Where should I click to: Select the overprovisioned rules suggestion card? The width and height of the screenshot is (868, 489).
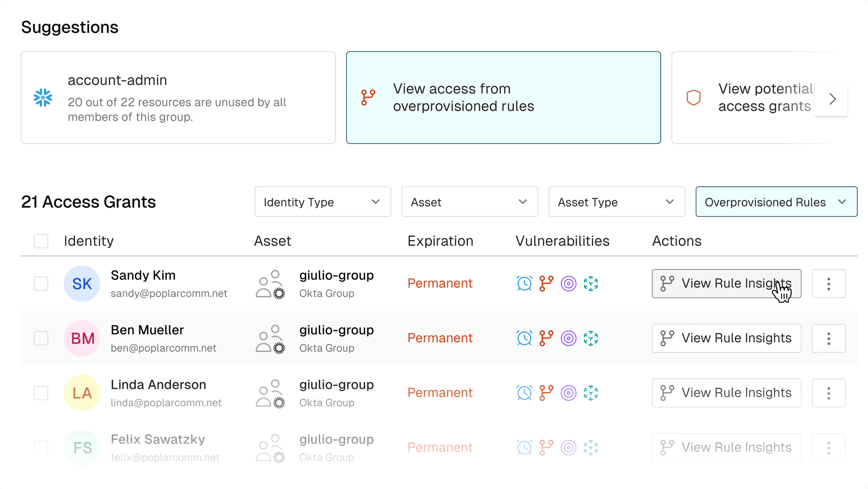[503, 98]
